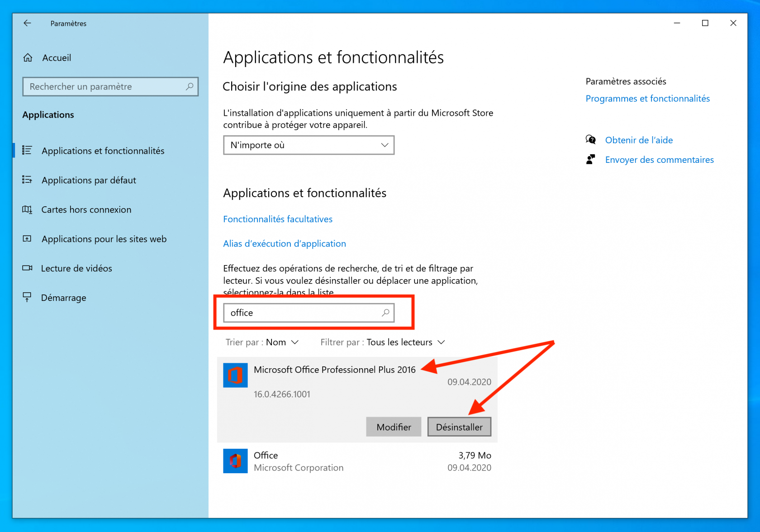Click the Office app icon from Microsoft Corporation
Viewport: 760px width, 532px height.
coord(235,461)
